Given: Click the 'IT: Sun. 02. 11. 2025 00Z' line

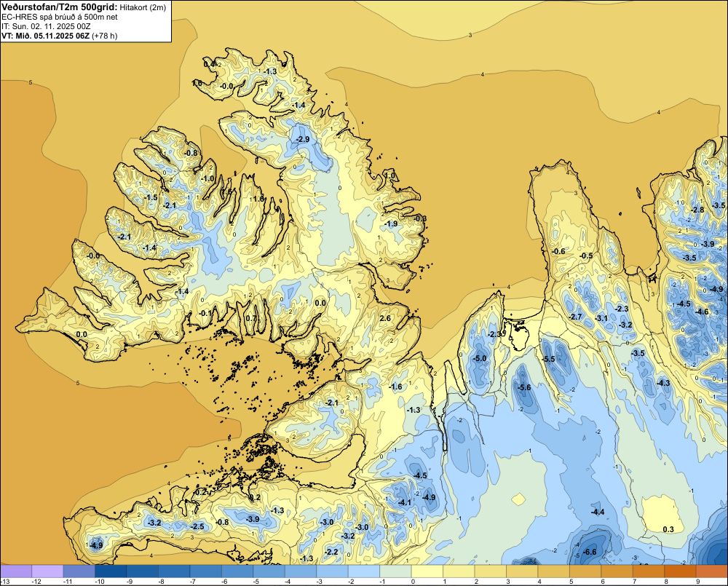Looking at the screenshot, I should coord(46,26).
